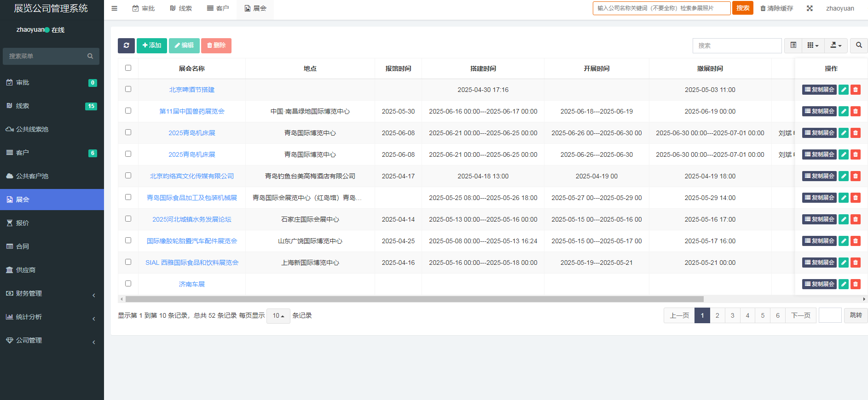Click the green 添加 button
Viewport: 868px width, 400px height.
coord(152,46)
